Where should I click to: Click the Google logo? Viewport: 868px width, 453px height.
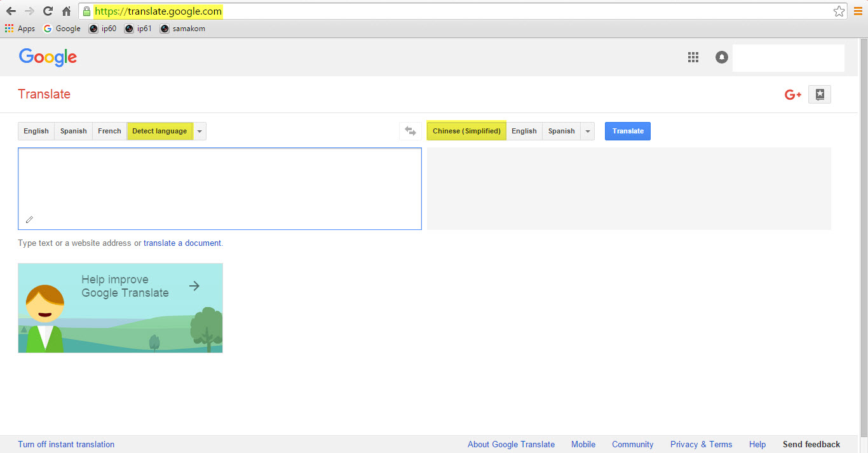48,57
